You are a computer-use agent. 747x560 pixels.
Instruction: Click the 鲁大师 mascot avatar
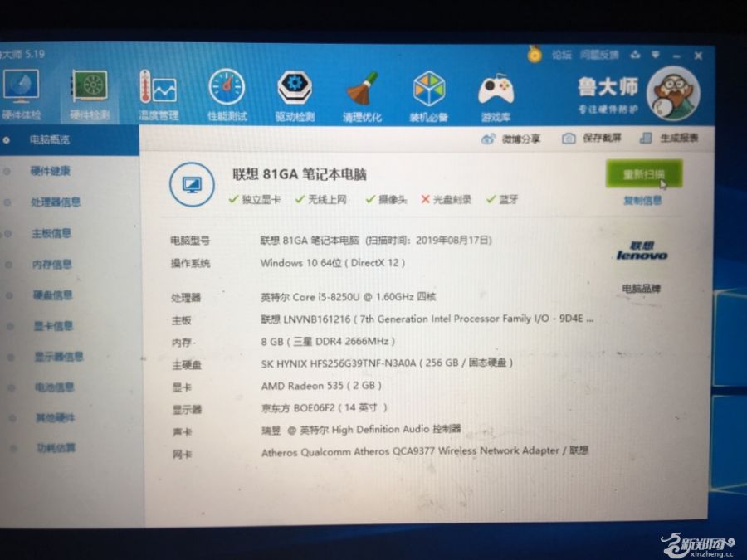[x=672, y=93]
